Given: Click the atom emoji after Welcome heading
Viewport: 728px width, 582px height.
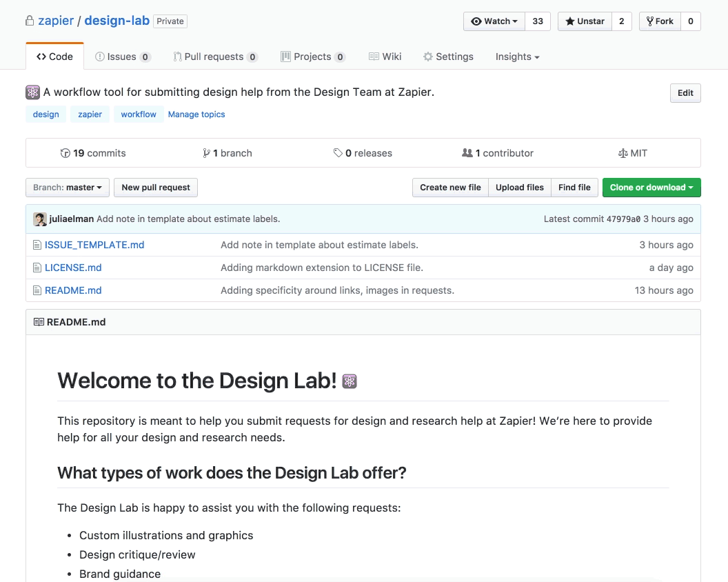Looking at the screenshot, I should [349, 381].
